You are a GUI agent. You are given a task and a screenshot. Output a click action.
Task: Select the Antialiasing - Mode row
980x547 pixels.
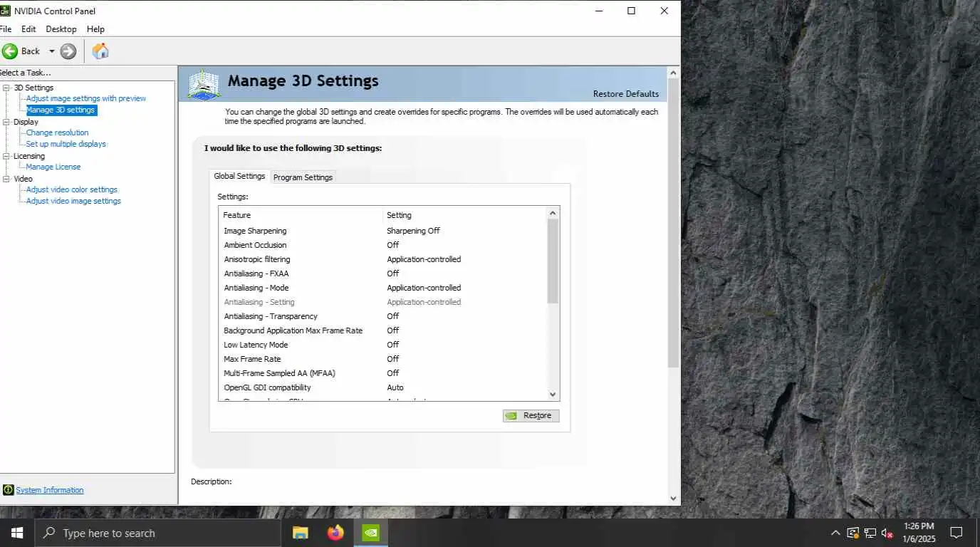tap(383, 288)
